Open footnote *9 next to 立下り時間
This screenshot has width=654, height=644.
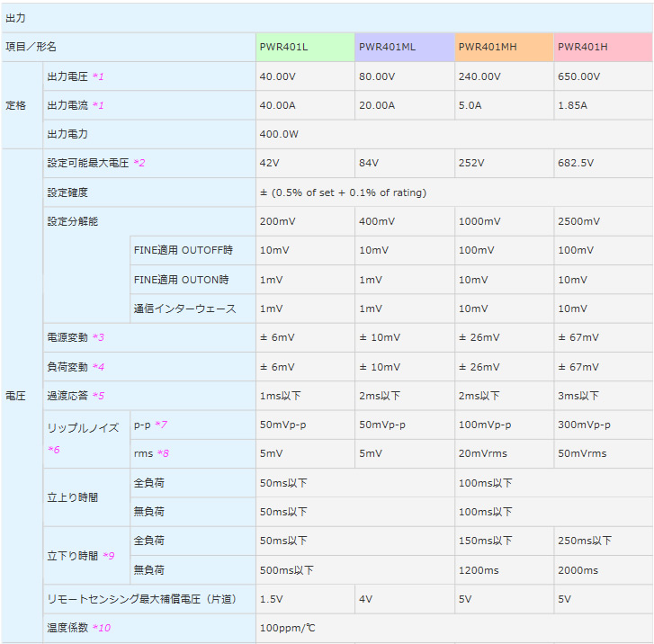point(109,556)
